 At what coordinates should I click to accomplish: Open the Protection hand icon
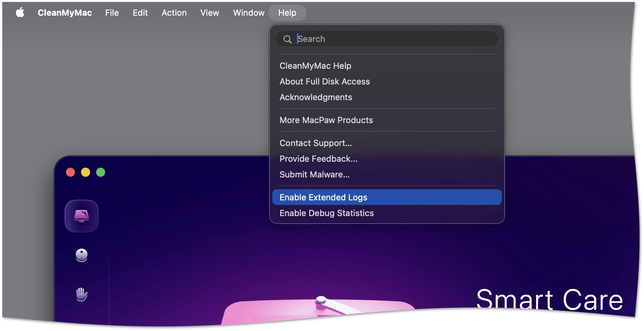(x=82, y=294)
